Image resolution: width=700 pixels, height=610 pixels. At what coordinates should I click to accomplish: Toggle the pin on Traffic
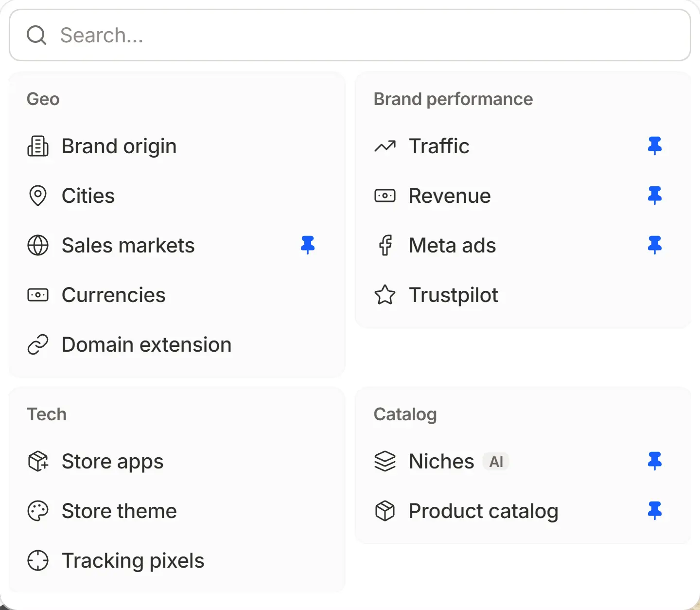(655, 146)
